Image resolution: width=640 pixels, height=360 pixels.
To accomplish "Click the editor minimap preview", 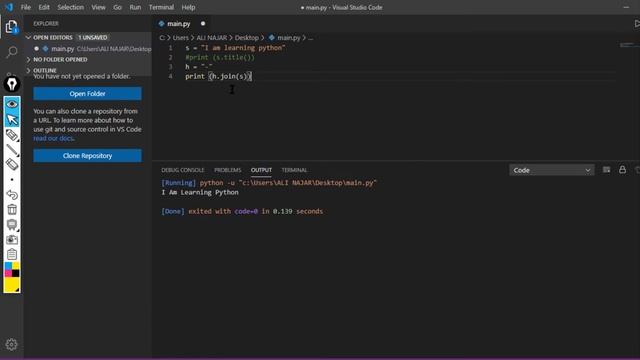I will click(629, 45).
